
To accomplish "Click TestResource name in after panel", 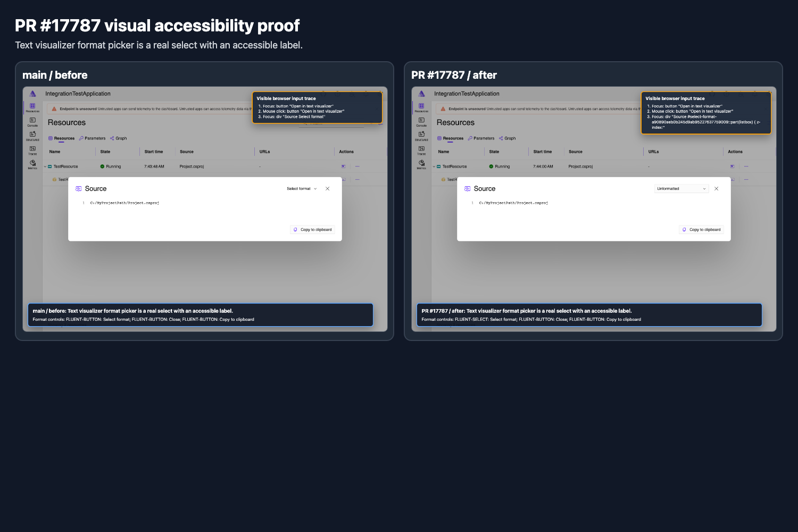I will [454, 167].
